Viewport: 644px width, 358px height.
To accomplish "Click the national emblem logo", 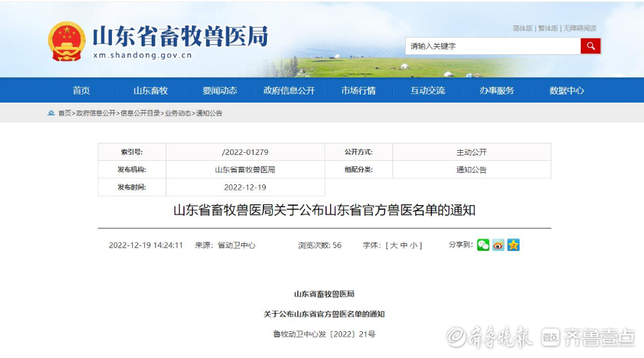I will point(66,42).
